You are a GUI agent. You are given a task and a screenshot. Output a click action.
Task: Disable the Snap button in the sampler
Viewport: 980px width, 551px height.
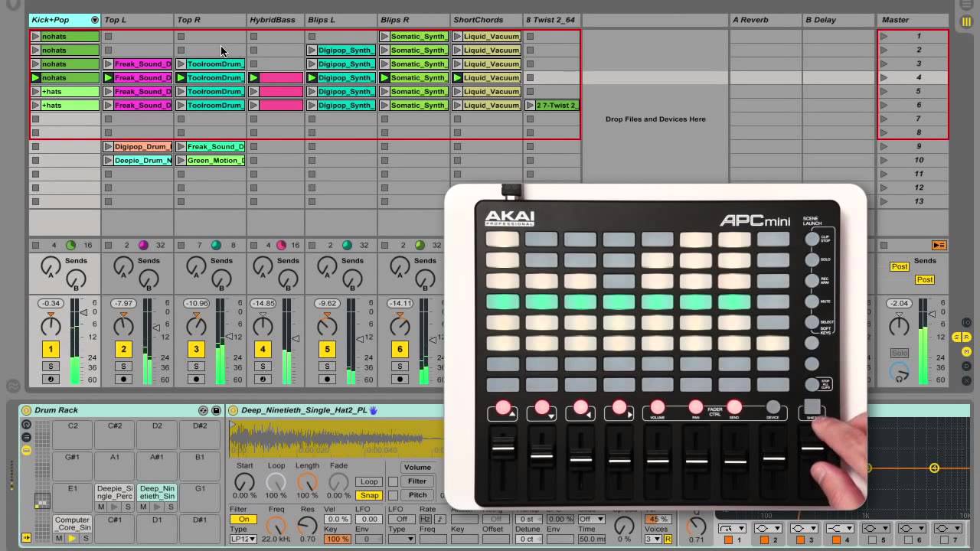(x=369, y=495)
